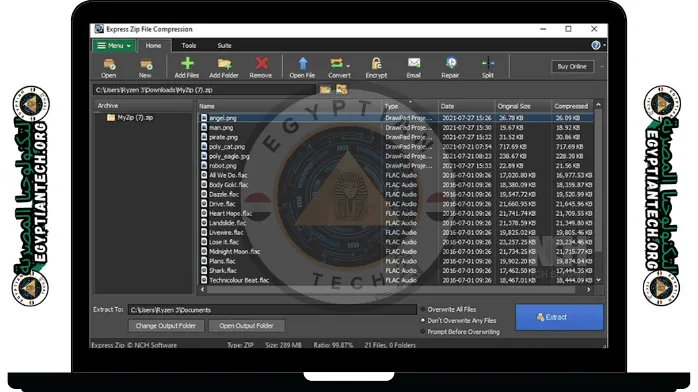Select Prompt Before Overwriting option
The image size is (698, 392).
point(423,332)
